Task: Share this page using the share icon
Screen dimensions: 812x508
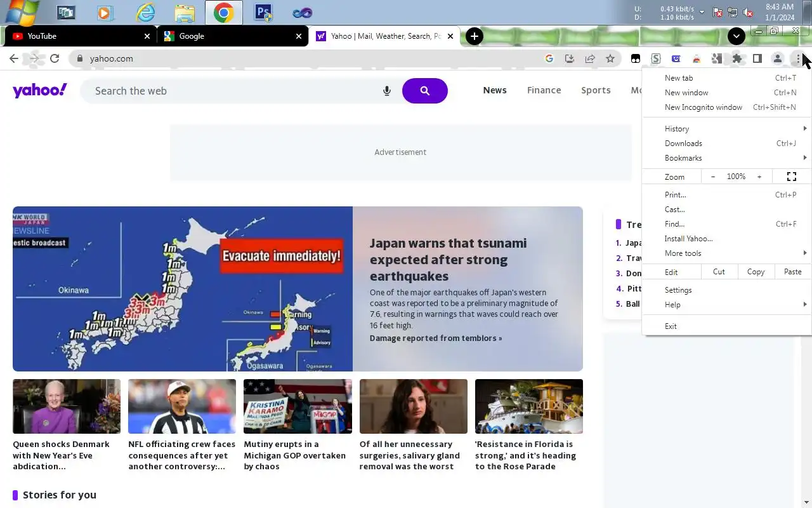Action: (x=590, y=58)
